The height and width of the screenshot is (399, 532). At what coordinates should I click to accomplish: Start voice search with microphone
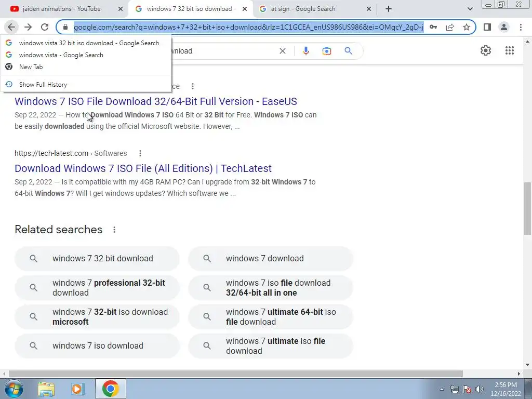pyautogui.click(x=305, y=51)
